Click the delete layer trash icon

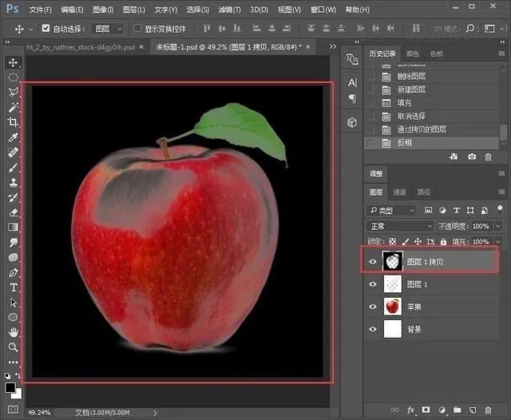[x=486, y=410]
